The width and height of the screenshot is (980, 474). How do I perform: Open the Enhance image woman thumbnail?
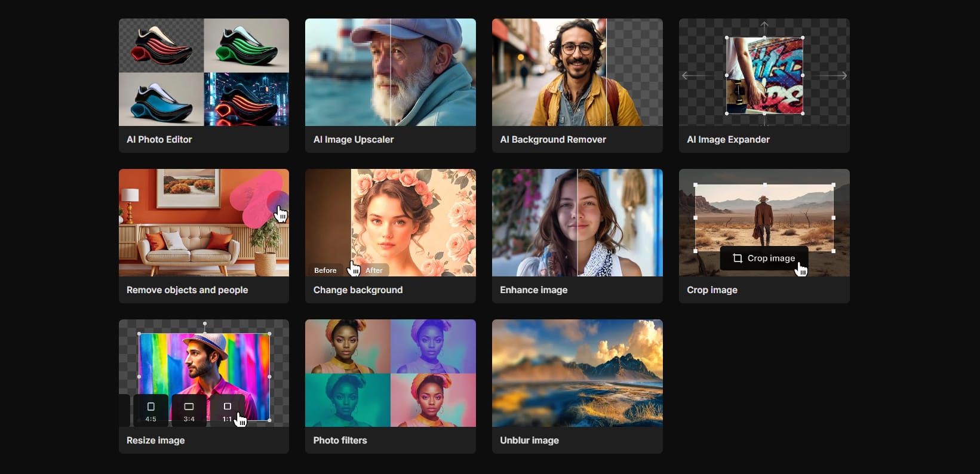point(577,223)
